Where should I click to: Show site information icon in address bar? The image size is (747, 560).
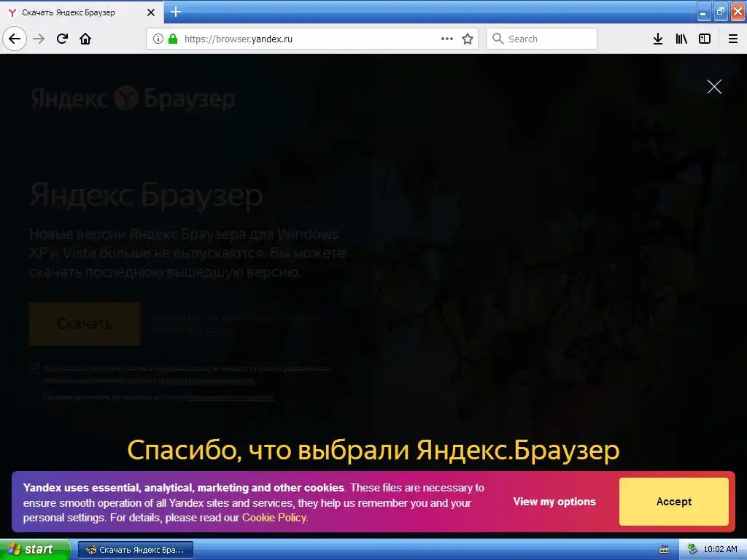[158, 39]
